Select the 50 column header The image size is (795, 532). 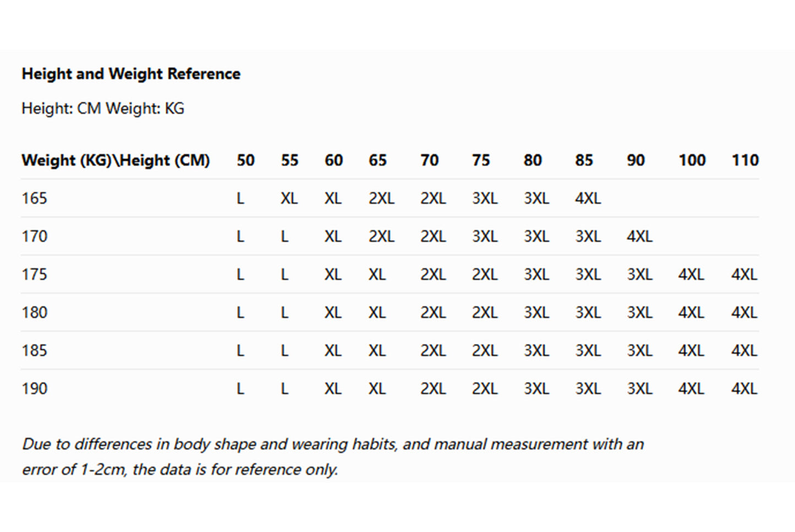pyautogui.click(x=245, y=160)
